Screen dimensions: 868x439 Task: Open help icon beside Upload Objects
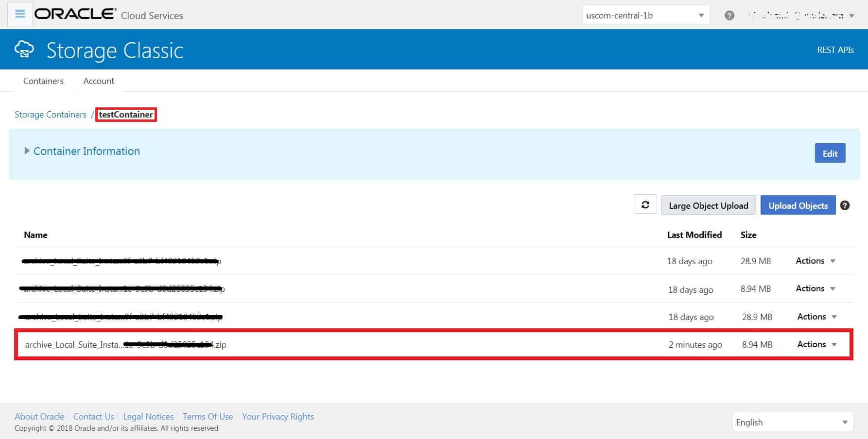pyautogui.click(x=845, y=205)
